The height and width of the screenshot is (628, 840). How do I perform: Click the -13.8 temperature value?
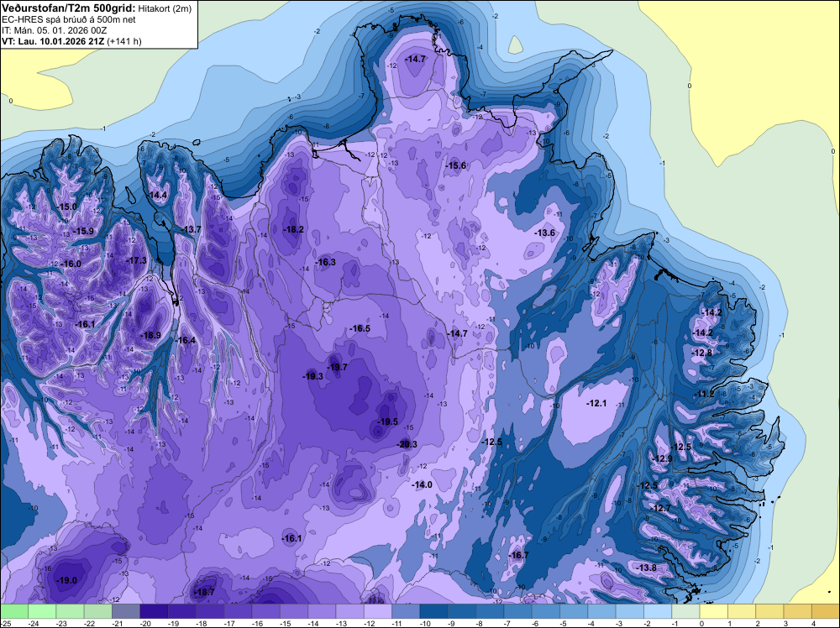[645, 568]
